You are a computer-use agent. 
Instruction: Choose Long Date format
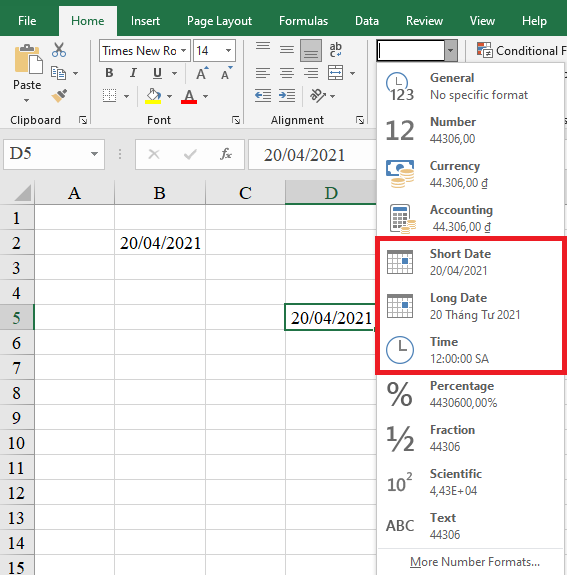point(471,306)
